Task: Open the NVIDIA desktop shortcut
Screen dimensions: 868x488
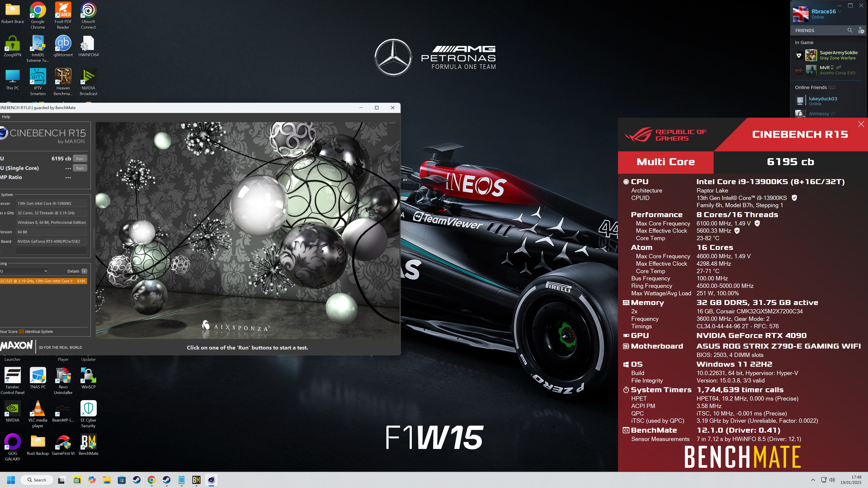Action: point(12,411)
